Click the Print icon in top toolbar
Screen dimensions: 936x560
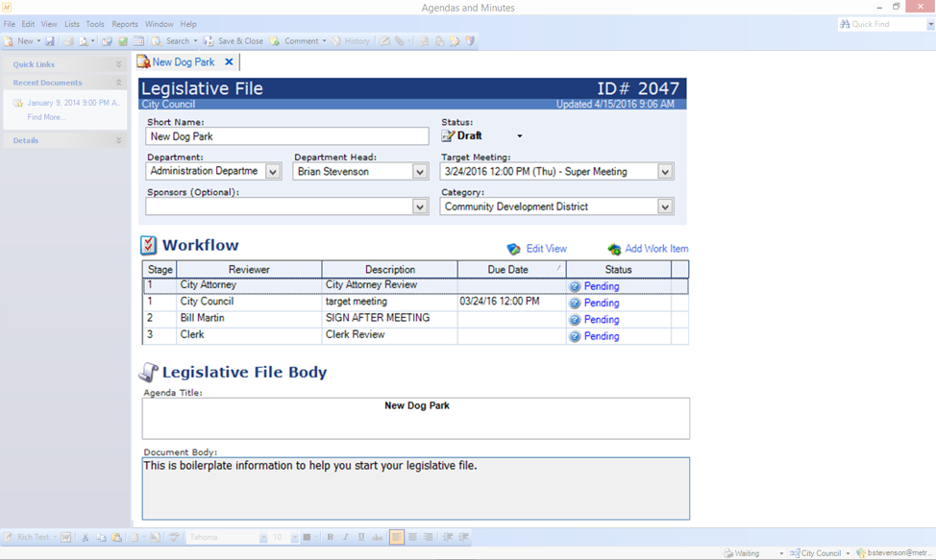tap(68, 41)
